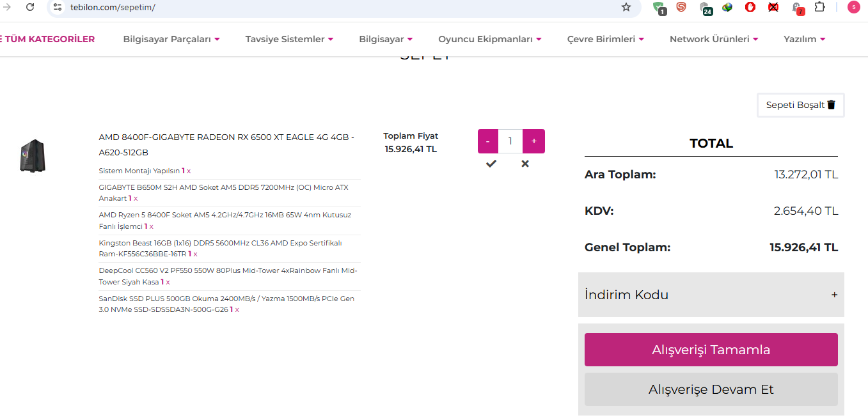This screenshot has width=868, height=420.
Task: Open the pink S profile avatar
Action: click(x=853, y=7)
